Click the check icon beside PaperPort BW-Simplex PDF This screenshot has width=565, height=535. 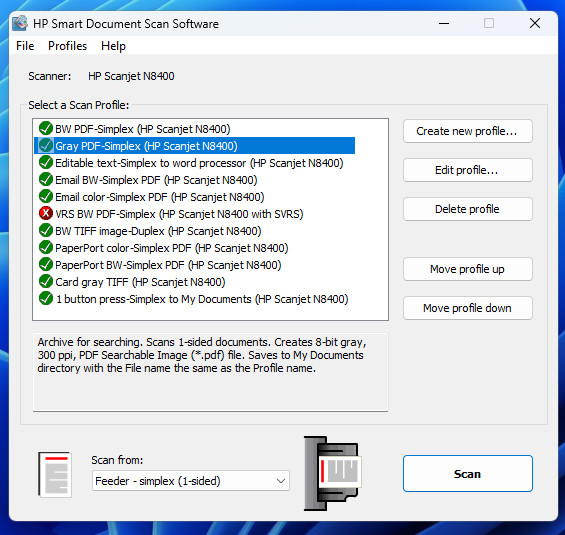[x=46, y=264]
